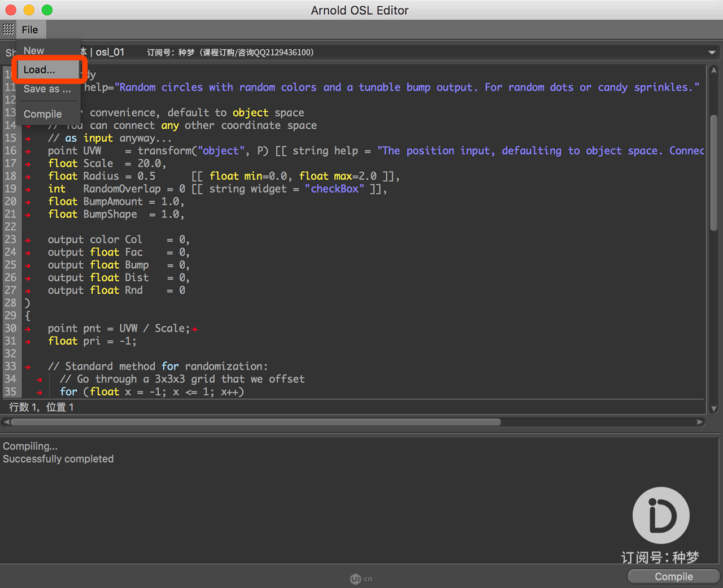
Task: Click the horizontal scrollbar thumb
Action: (255, 422)
